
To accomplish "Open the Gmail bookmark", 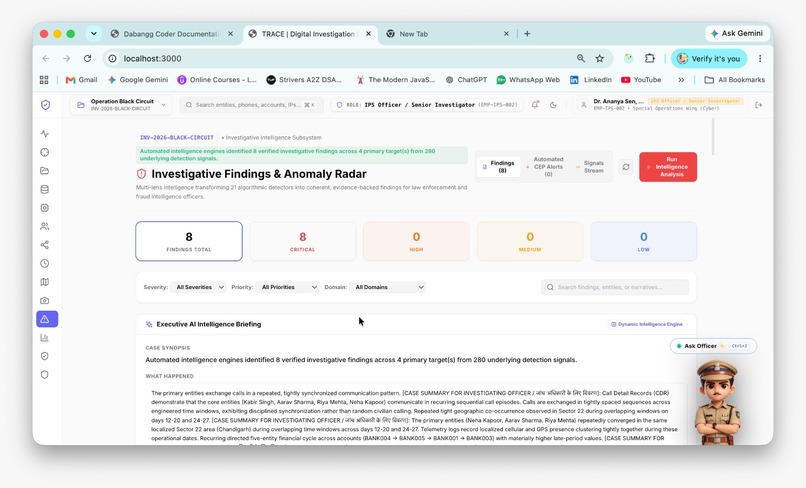I will [81, 80].
